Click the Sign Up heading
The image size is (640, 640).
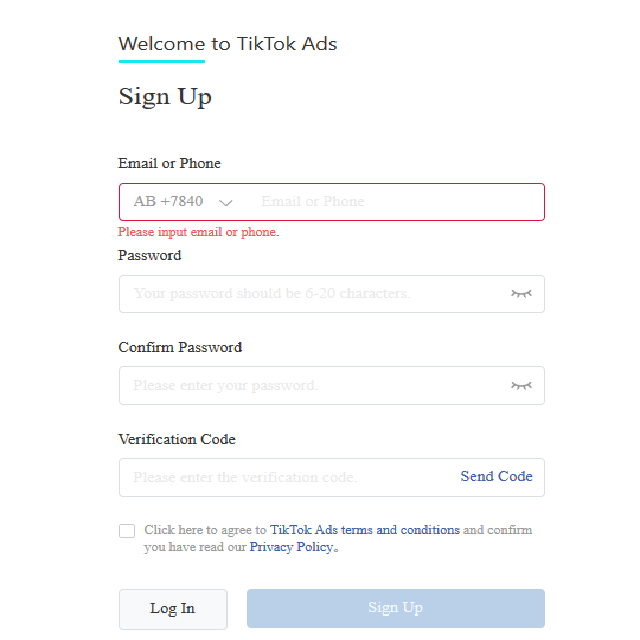tap(165, 97)
